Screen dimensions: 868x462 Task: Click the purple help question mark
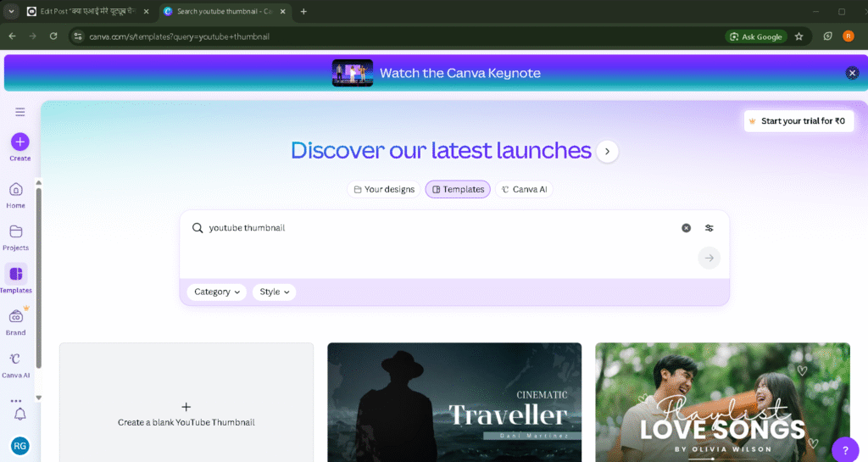(x=845, y=450)
